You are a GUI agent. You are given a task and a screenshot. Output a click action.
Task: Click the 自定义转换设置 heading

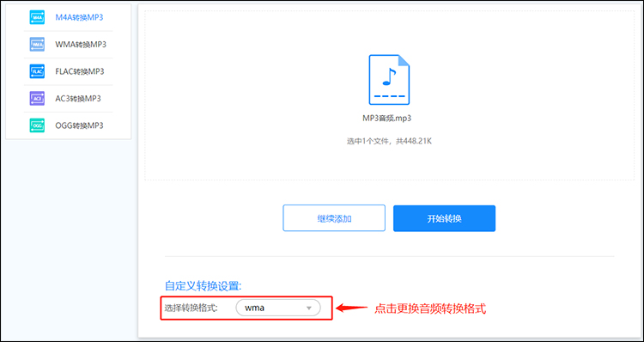(x=203, y=286)
